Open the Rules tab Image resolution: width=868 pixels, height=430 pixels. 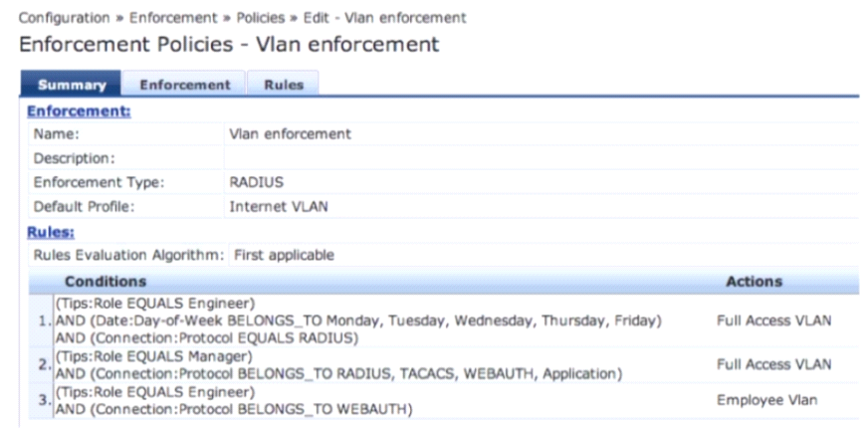[x=284, y=85]
